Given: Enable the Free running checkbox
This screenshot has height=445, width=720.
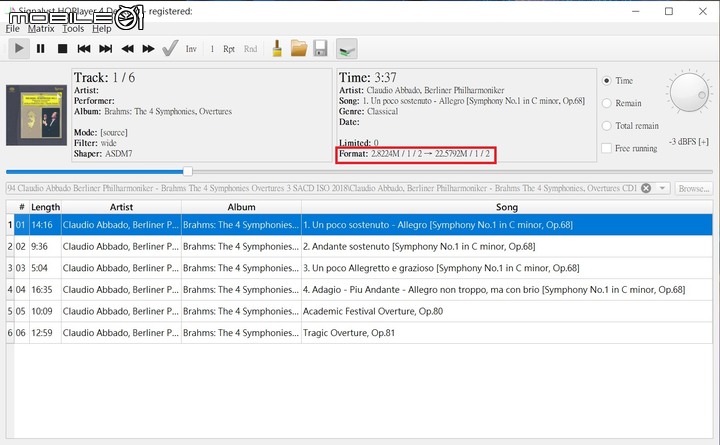Looking at the screenshot, I should point(607,148).
